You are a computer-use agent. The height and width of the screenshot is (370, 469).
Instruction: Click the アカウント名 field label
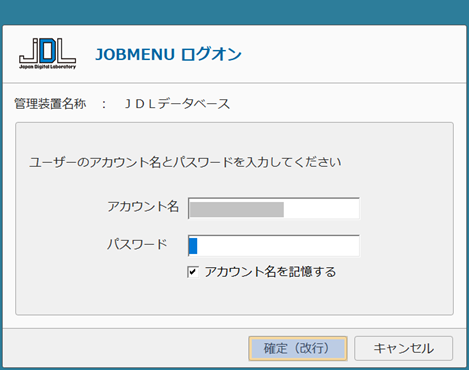(x=143, y=207)
